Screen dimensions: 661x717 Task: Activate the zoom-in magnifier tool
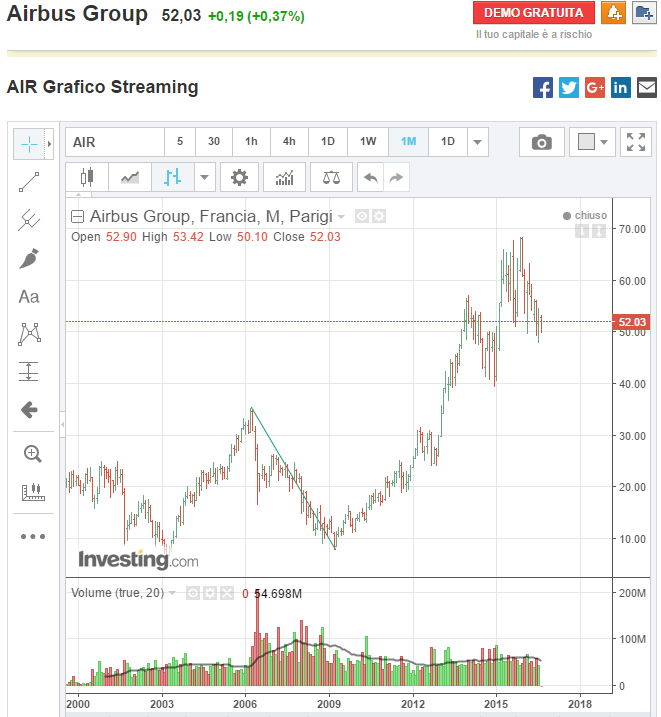point(32,454)
